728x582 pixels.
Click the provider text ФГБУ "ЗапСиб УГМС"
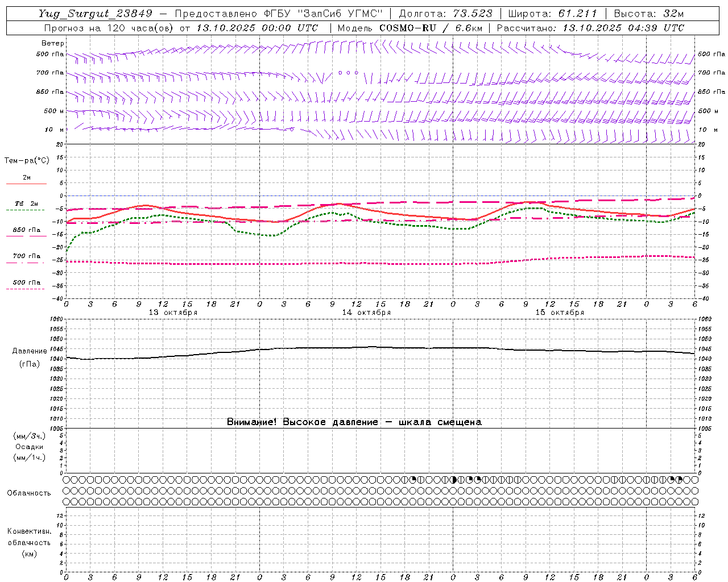coord(323,14)
